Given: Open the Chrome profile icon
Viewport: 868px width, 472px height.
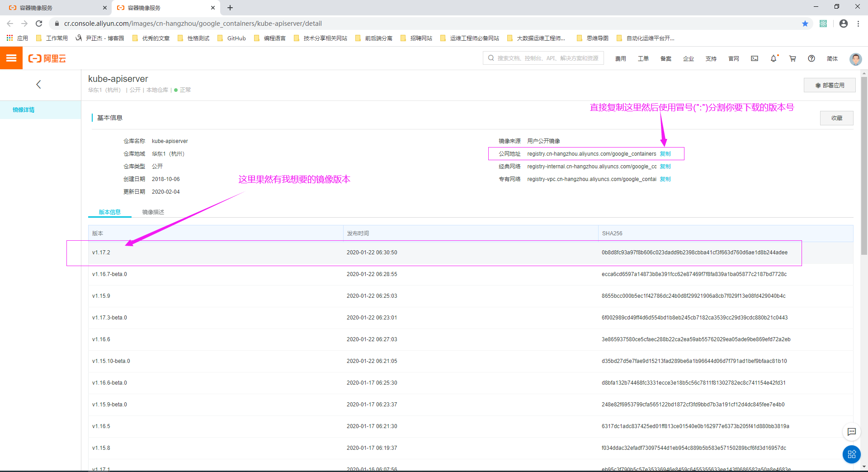Looking at the screenshot, I should pos(844,24).
